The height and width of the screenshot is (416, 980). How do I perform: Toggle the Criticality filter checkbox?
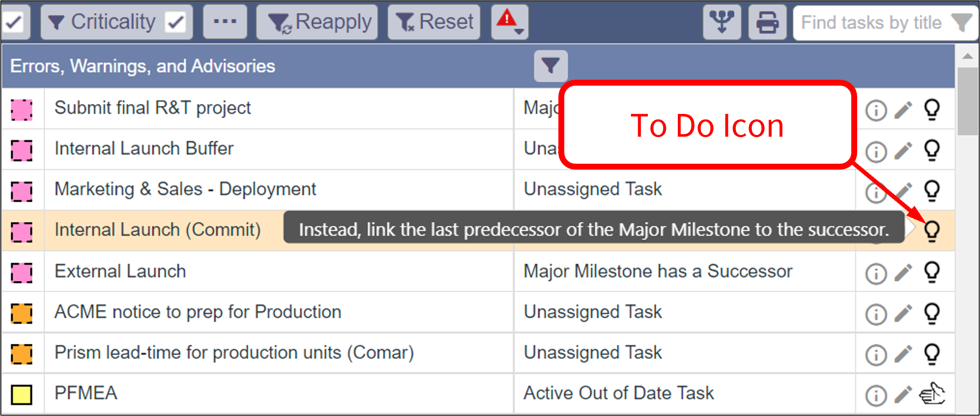point(176,22)
